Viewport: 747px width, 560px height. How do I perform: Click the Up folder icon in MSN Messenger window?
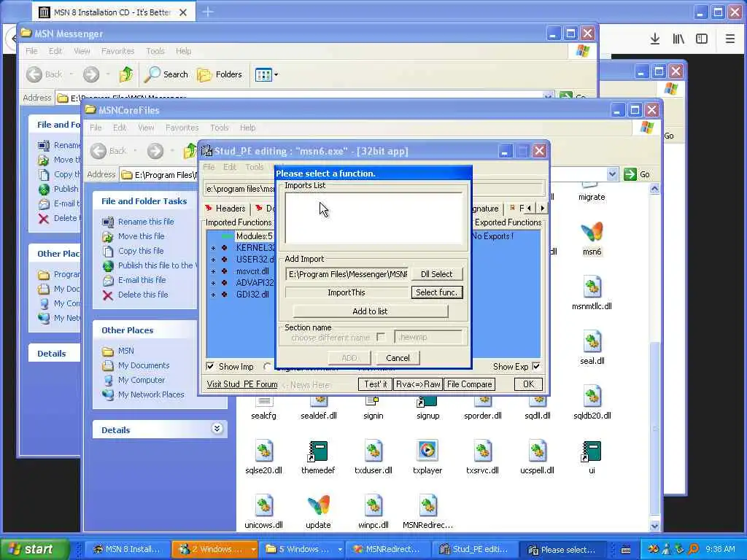point(126,74)
